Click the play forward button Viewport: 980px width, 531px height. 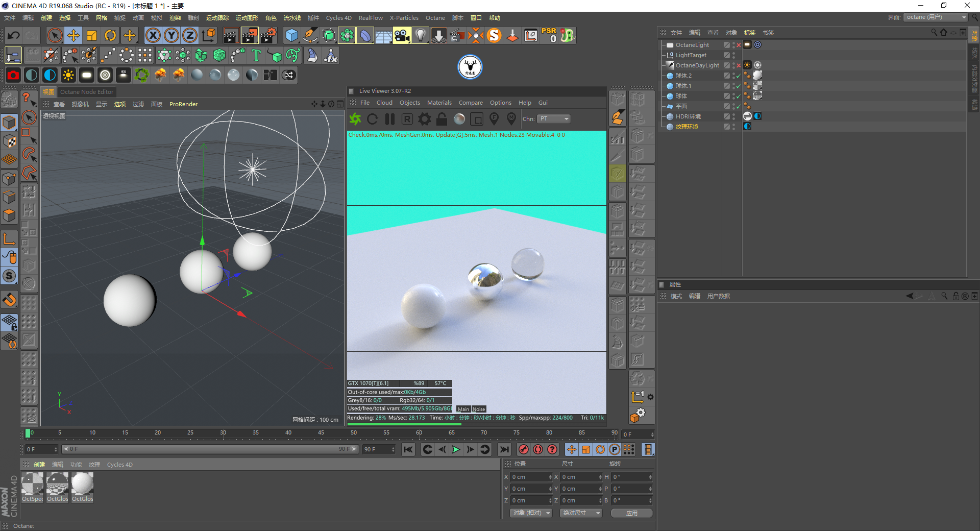[456, 449]
